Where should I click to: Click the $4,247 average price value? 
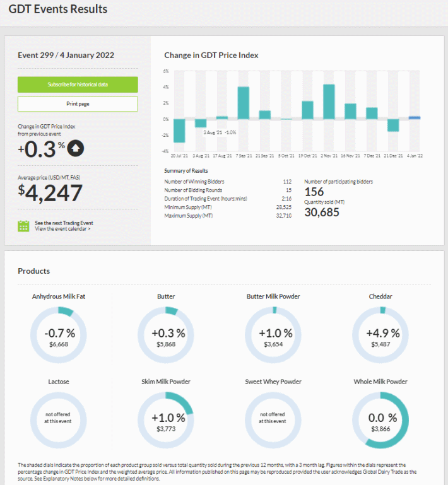[x=50, y=193]
